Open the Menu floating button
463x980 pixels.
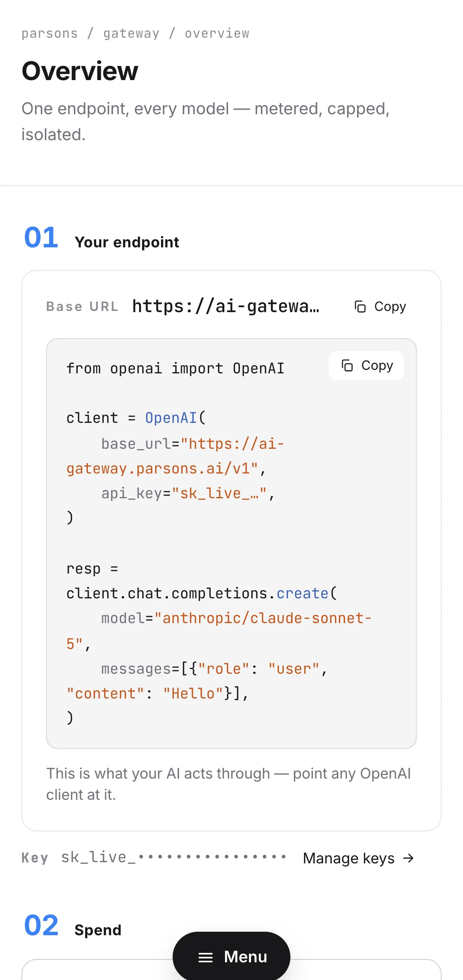point(231,956)
